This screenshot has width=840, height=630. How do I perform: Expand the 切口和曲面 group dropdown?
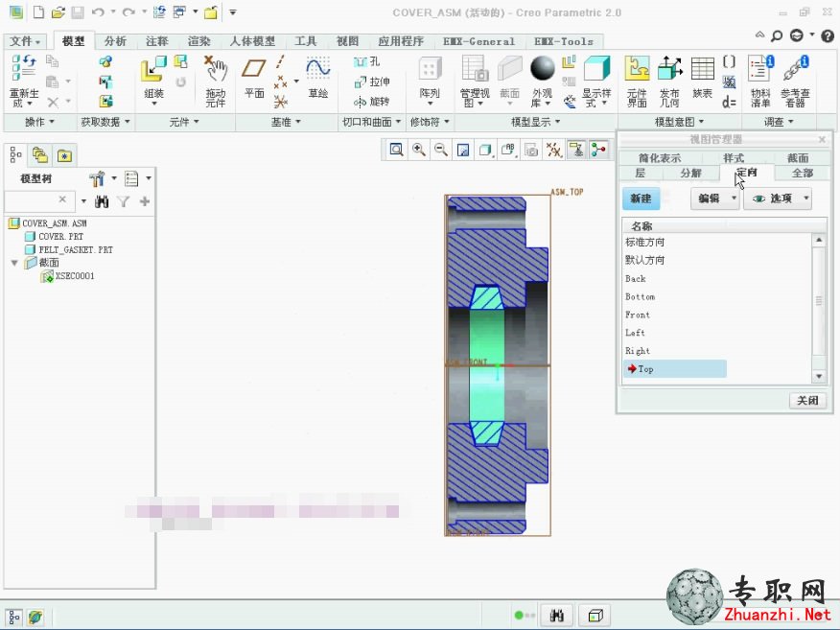[x=372, y=122]
